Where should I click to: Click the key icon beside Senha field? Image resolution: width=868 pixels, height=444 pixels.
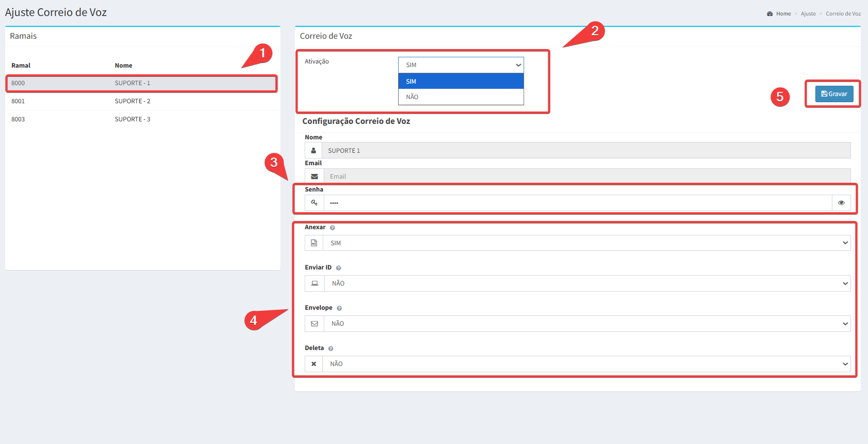[x=314, y=203]
